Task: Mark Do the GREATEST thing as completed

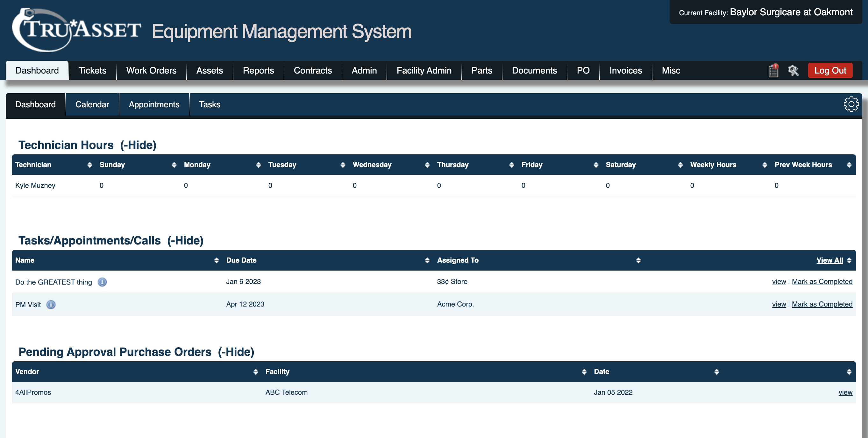Action: point(822,282)
